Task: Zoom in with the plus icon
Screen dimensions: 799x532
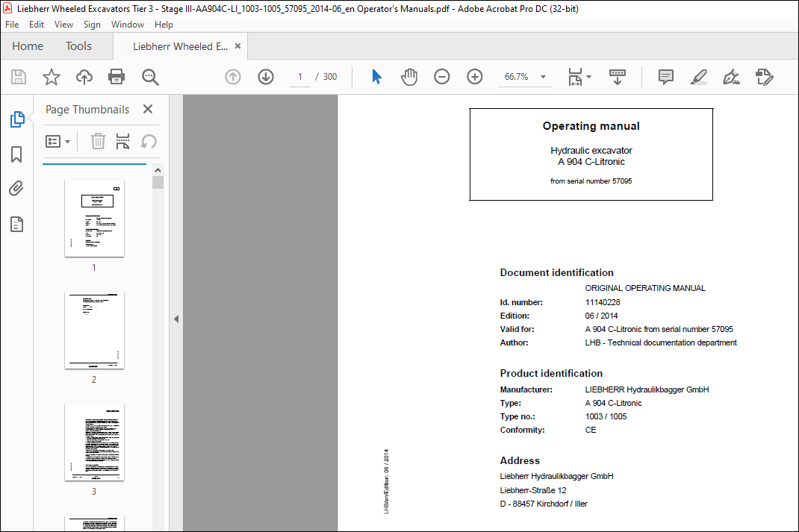Action: coord(475,77)
